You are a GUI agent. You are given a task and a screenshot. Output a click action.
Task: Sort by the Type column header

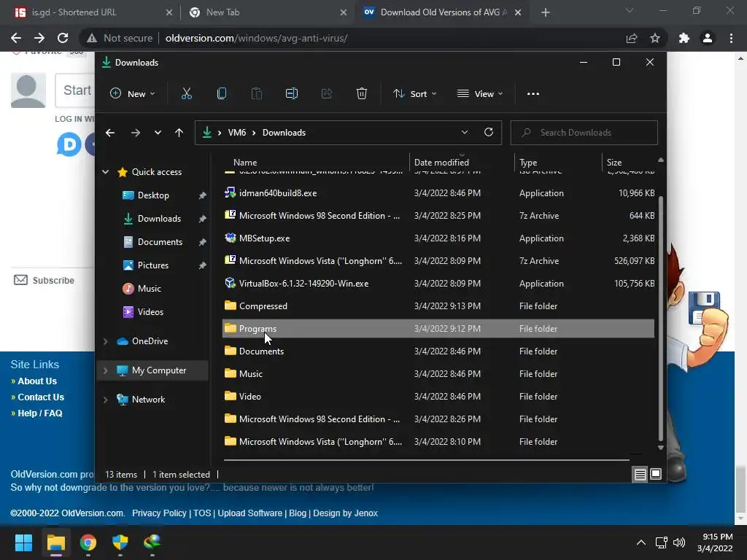[528, 163]
